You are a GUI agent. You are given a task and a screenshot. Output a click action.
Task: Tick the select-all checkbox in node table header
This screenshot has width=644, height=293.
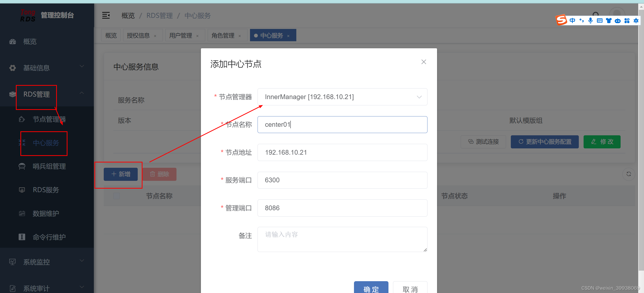pos(117,196)
